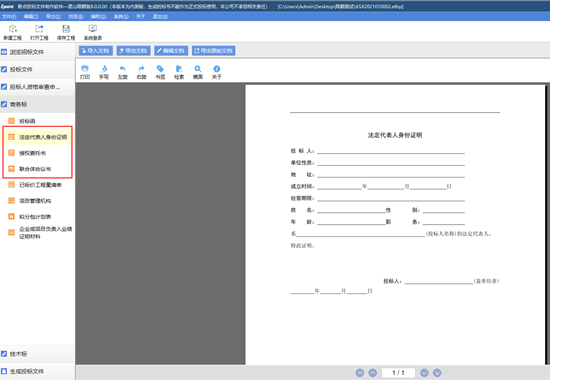Click the 打开工程 (open project) icon
The width and height of the screenshot is (576, 383).
point(39,29)
